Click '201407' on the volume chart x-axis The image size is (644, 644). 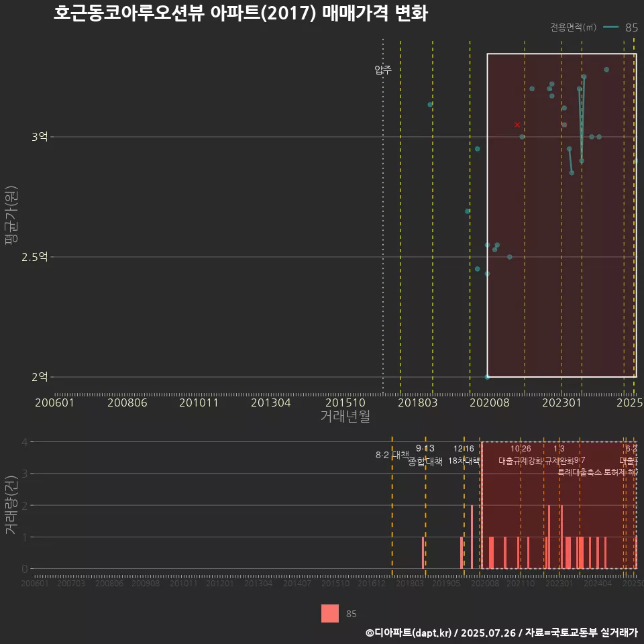(x=297, y=583)
